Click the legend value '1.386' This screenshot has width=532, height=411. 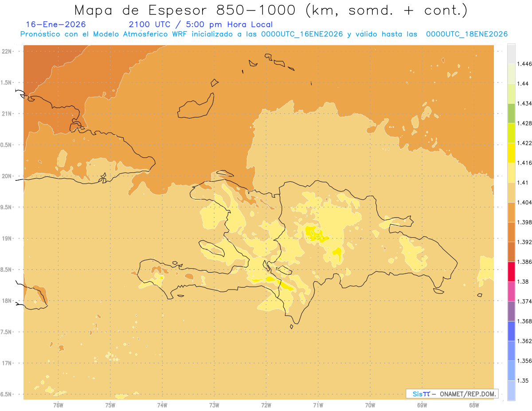tap(525, 262)
